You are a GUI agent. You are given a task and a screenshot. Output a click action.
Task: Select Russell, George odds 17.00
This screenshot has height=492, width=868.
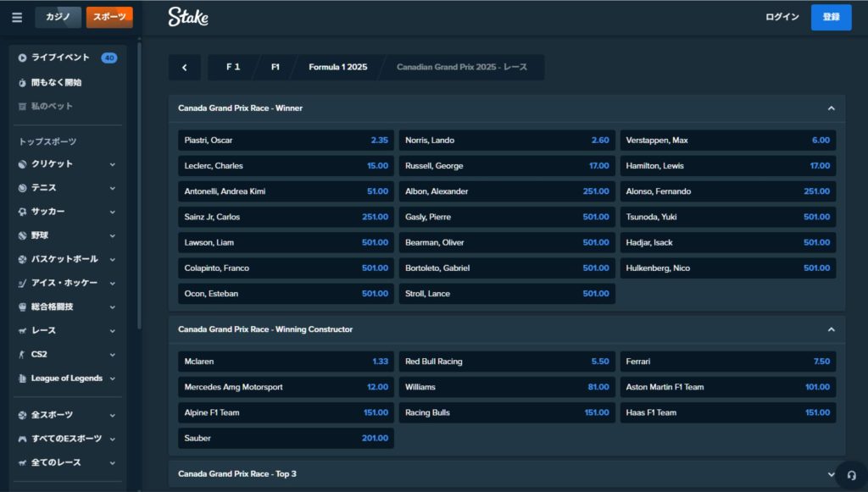(x=507, y=166)
